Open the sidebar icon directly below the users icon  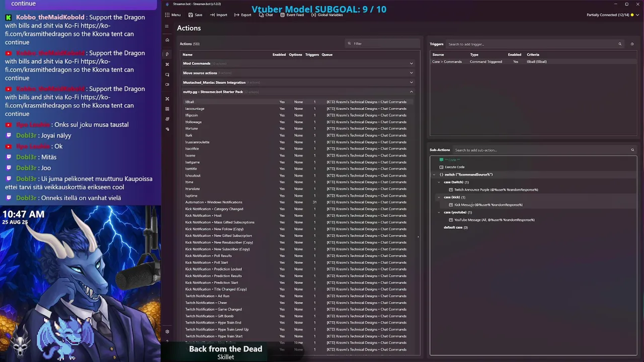click(168, 129)
